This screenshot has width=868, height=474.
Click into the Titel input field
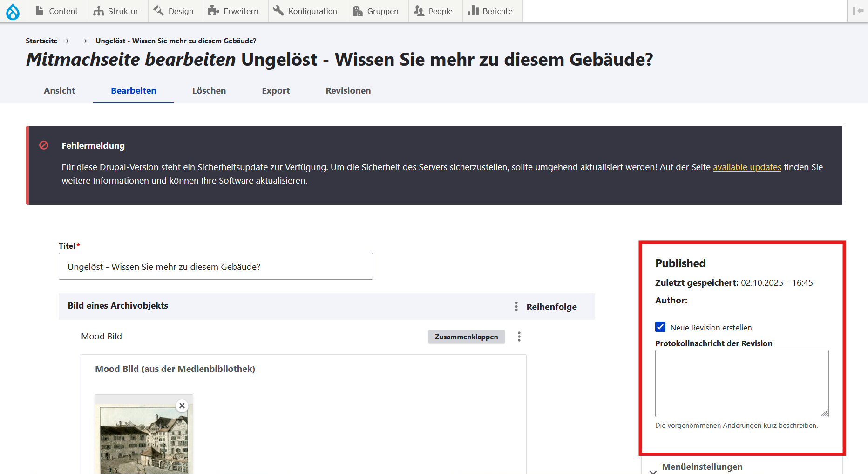click(216, 266)
